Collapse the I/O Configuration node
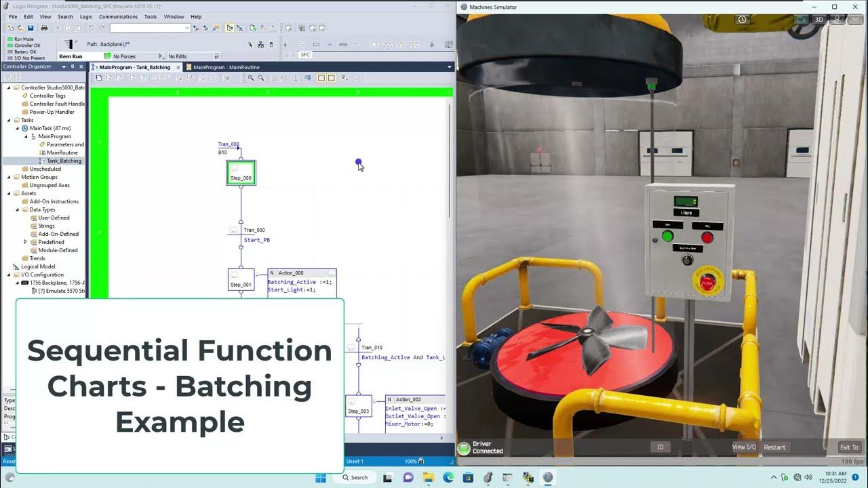Image resolution: width=868 pixels, height=488 pixels. click(9, 274)
